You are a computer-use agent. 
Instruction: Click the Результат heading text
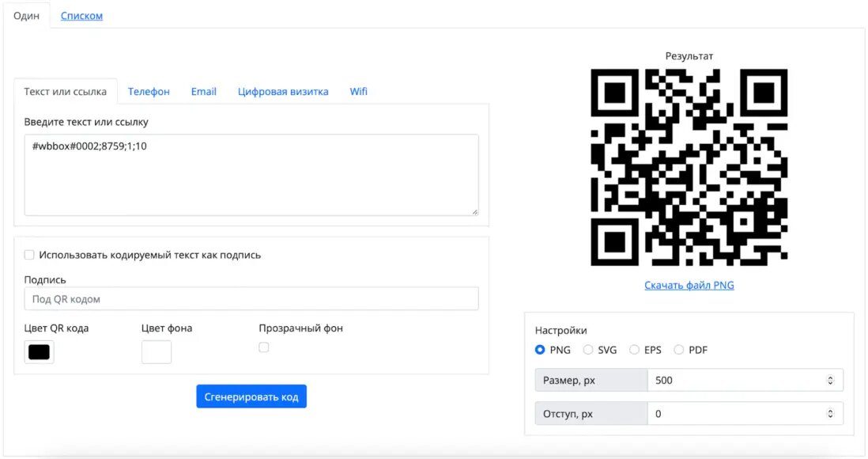click(x=689, y=56)
